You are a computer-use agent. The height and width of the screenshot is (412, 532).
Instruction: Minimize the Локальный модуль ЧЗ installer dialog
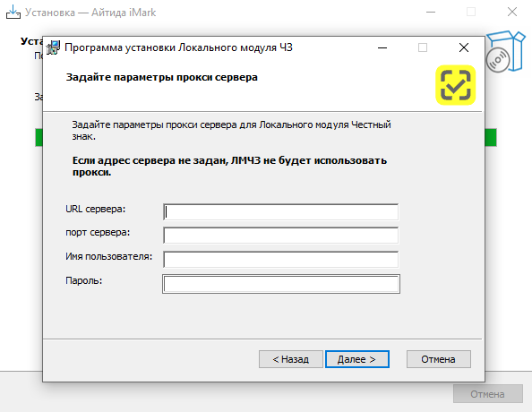[x=382, y=47]
